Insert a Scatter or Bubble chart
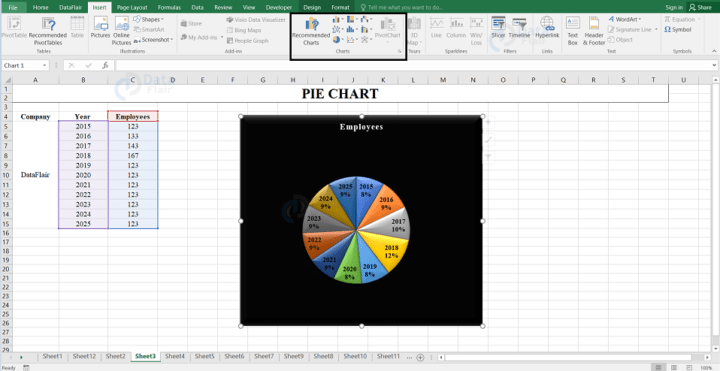 click(x=352, y=39)
